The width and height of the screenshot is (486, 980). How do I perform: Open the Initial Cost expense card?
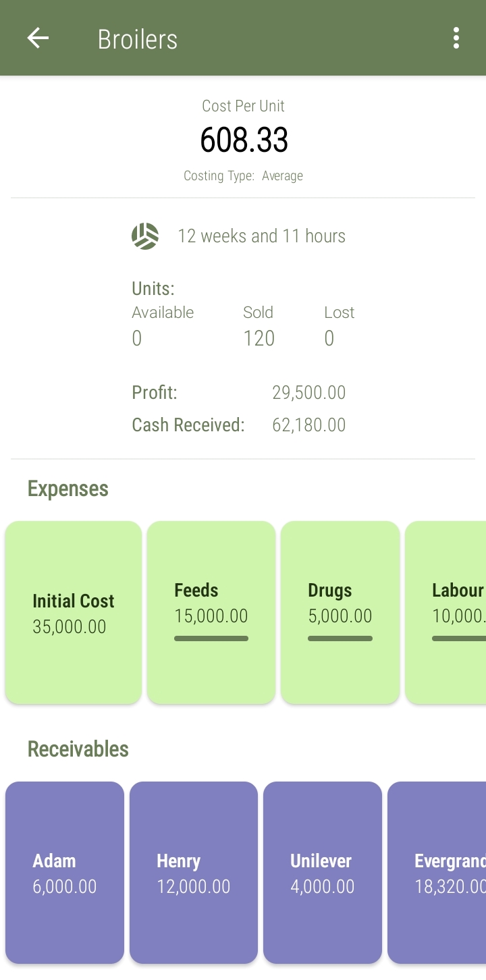tap(74, 612)
